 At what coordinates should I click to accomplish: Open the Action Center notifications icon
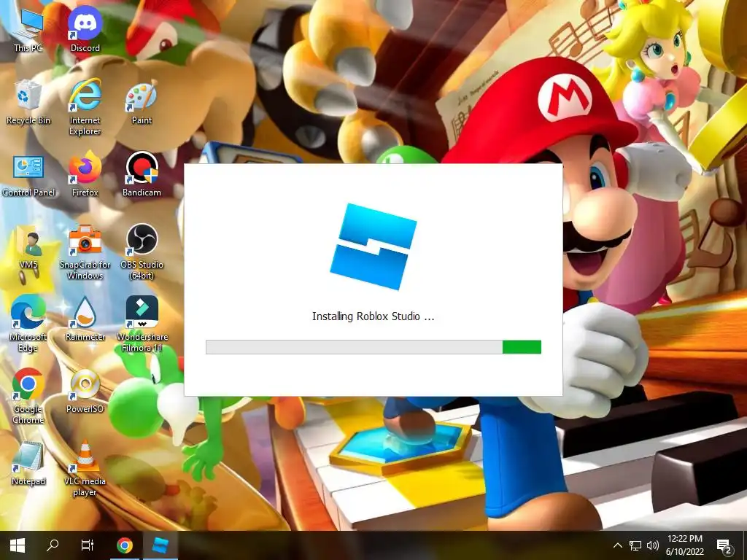(724, 546)
